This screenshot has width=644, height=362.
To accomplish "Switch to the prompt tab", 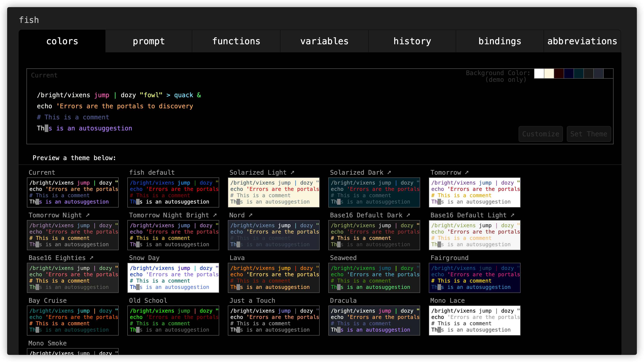I will [x=149, y=41].
